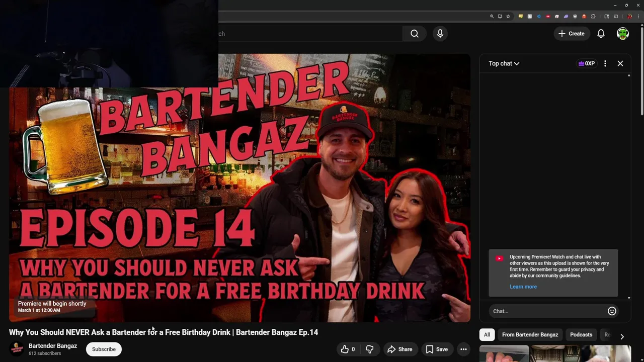Save the video to a playlist
The height and width of the screenshot is (362, 644).
point(437,349)
